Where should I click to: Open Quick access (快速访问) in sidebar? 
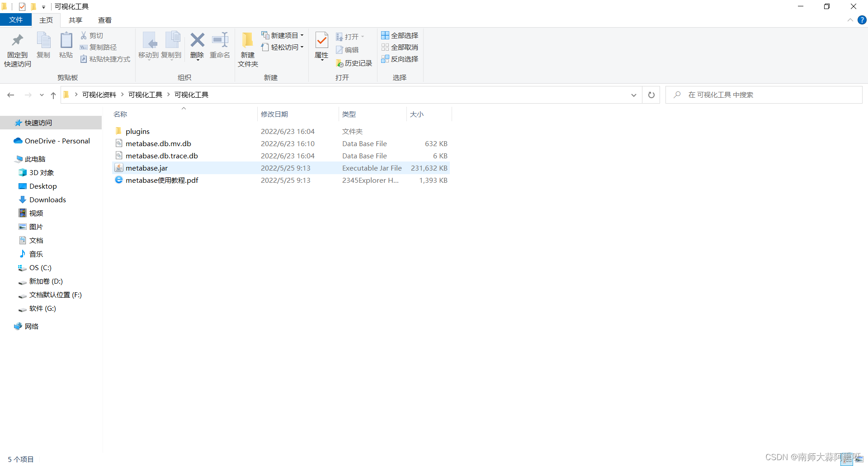pos(51,123)
